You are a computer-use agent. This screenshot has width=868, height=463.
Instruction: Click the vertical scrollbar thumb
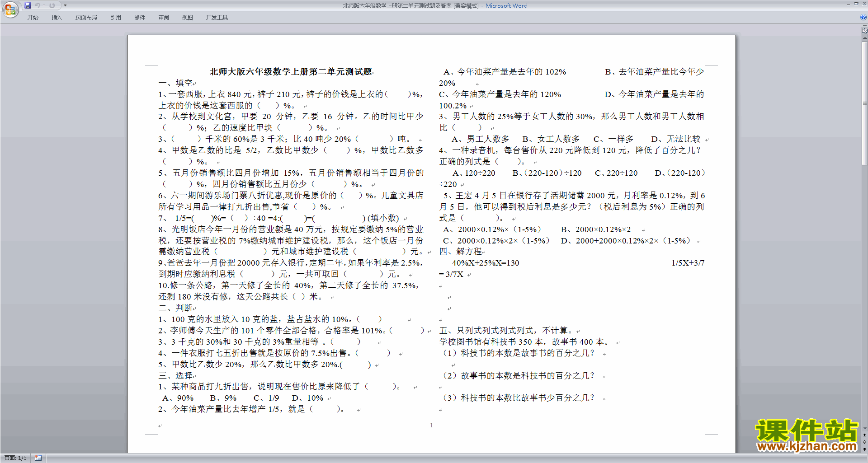pyautogui.click(x=864, y=103)
